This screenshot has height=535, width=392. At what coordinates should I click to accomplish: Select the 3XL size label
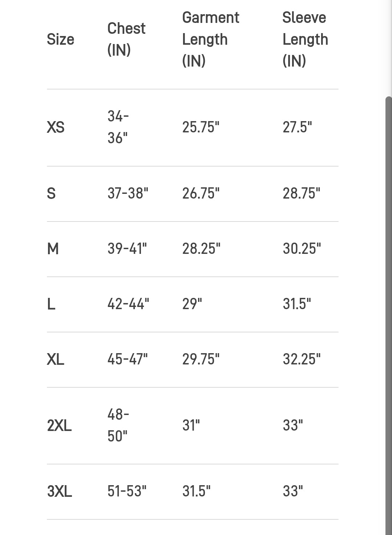59,491
